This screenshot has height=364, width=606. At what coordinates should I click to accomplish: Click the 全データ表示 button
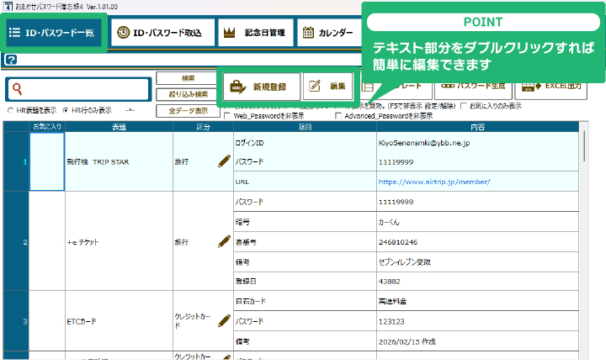point(188,111)
